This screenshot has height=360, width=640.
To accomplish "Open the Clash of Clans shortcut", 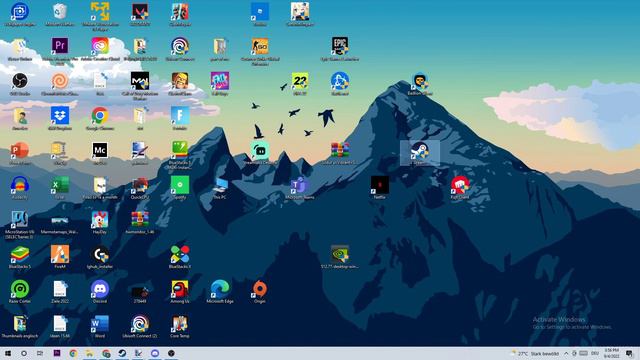I will 180,81.
